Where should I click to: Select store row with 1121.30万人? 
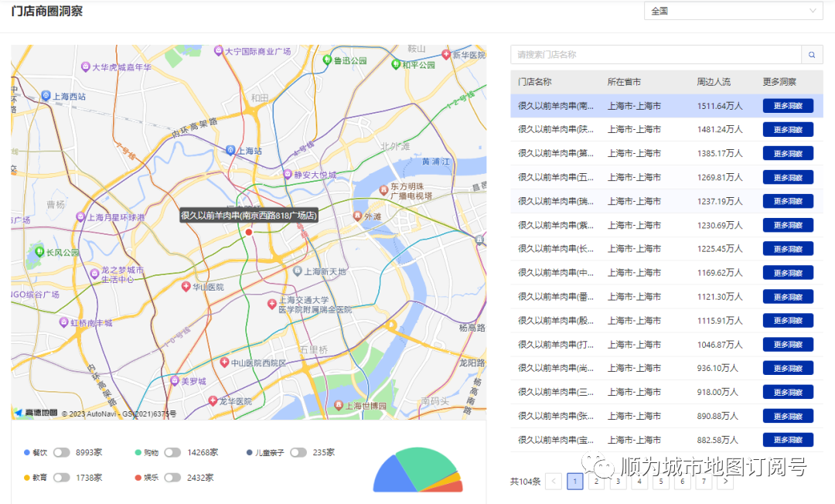click(666, 296)
